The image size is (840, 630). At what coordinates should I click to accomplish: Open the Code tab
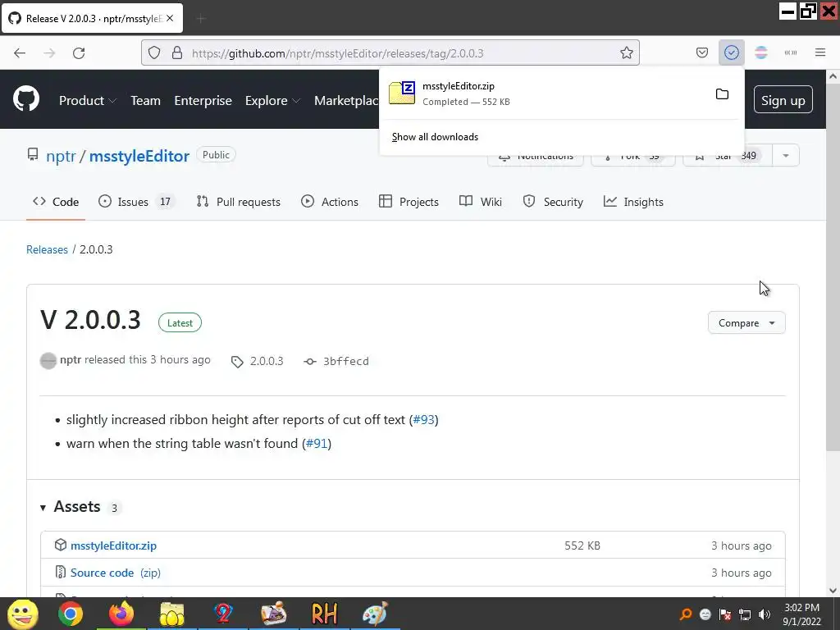56,202
